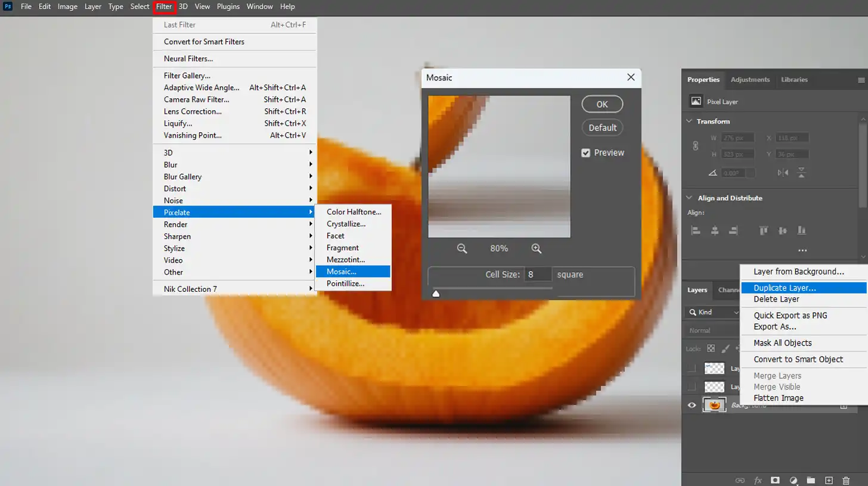Click Default button in Mosaic dialog
868x486 pixels.
click(x=602, y=127)
